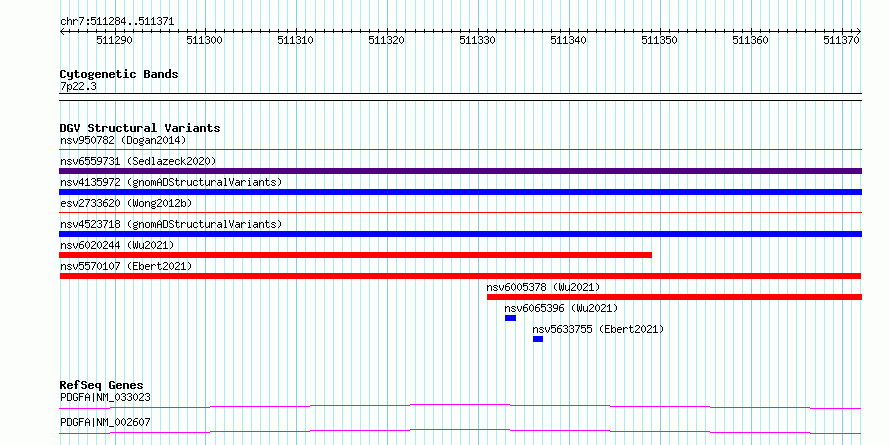Open variant label nsv950782 (Dogan2014)

123,140
